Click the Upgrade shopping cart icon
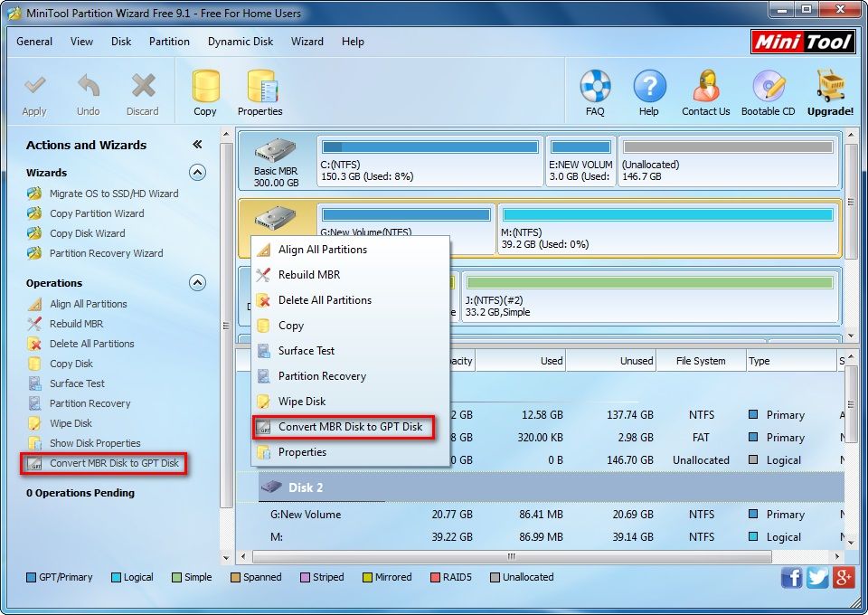868x615 pixels. tap(830, 86)
